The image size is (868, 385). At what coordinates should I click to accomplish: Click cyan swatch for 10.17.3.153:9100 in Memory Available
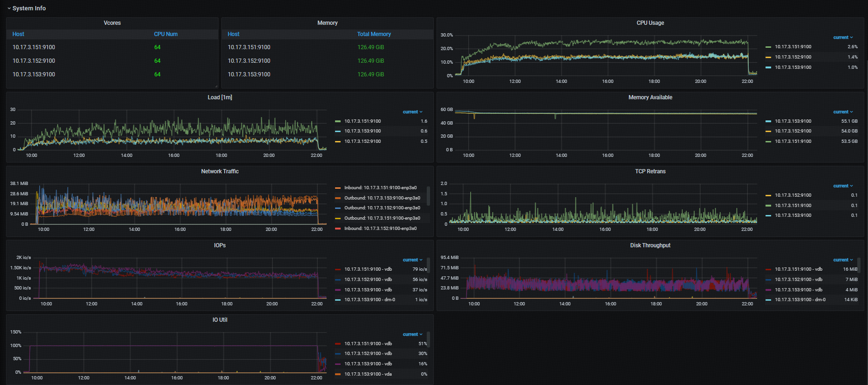click(x=768, y=121)
